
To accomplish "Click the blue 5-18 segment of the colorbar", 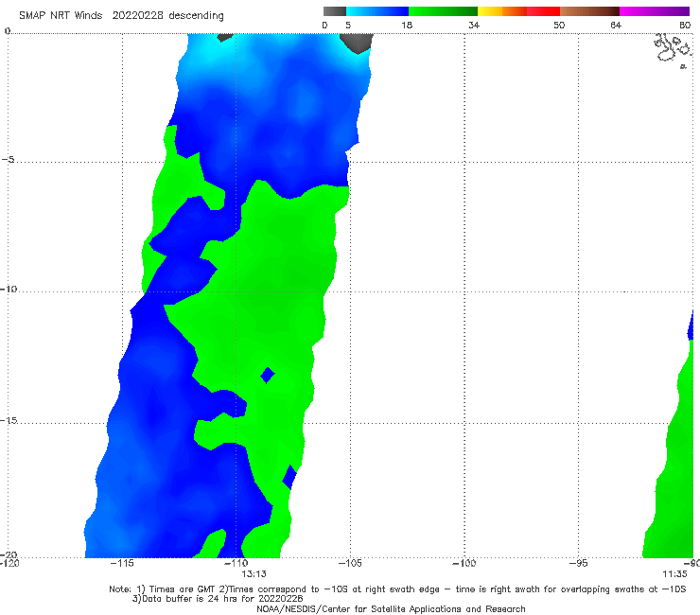I will (x=377, y=11).
